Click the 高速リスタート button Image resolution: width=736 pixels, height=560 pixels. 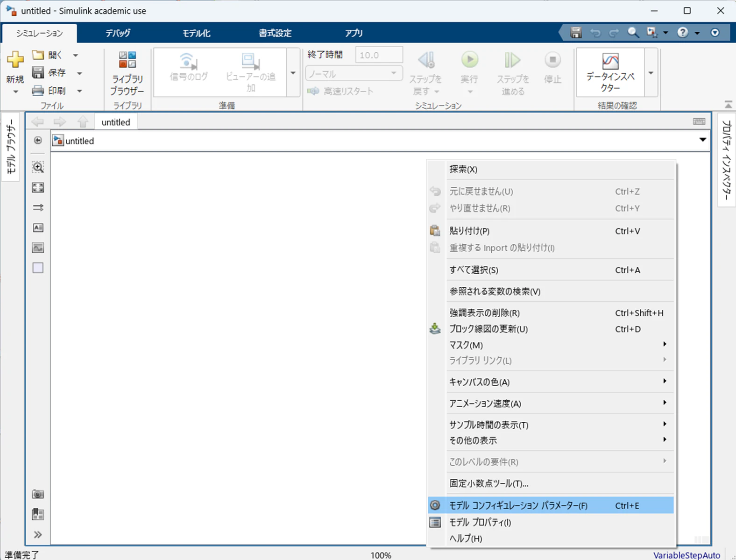tap(340, 91)
